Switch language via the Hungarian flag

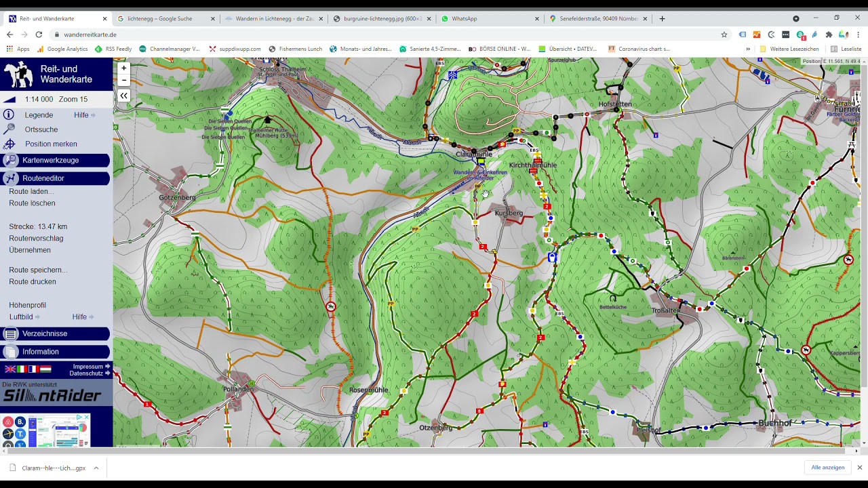pos(45,369)
